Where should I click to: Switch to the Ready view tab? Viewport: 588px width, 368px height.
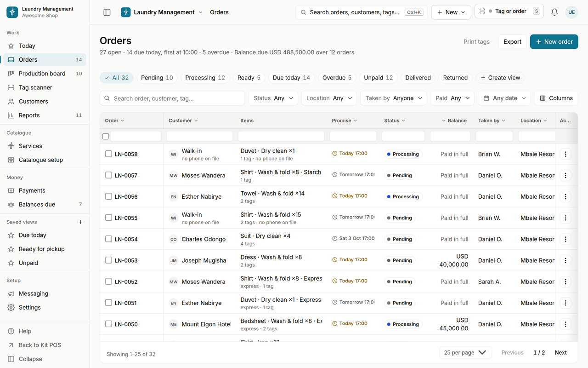pos(249,78)
